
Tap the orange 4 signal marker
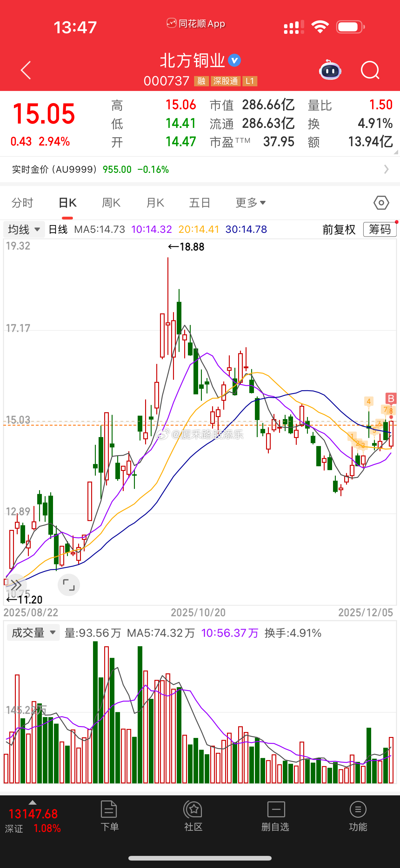point(369,401)
